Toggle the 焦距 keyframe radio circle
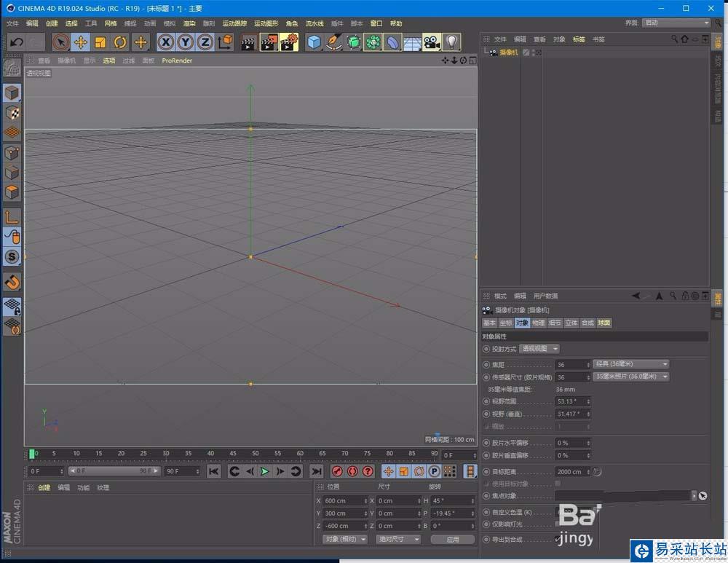728x563 pixels. (486, 364)
